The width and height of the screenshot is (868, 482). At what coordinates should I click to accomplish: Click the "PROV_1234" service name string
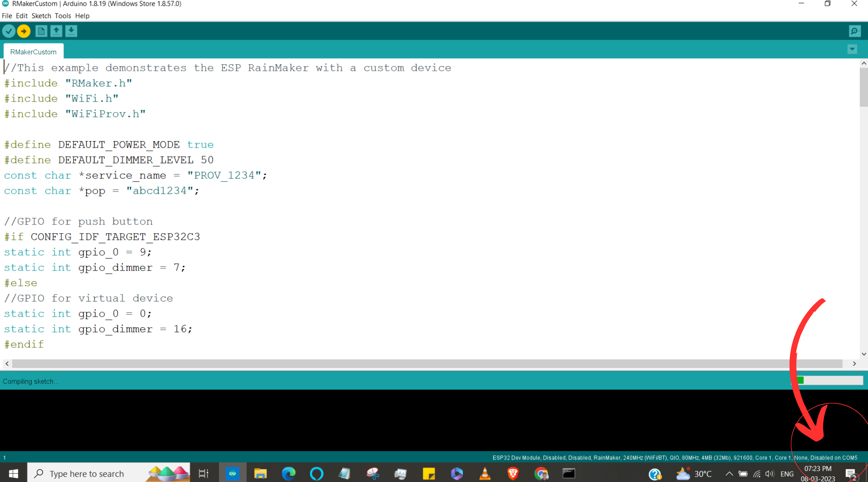[224, 175]
